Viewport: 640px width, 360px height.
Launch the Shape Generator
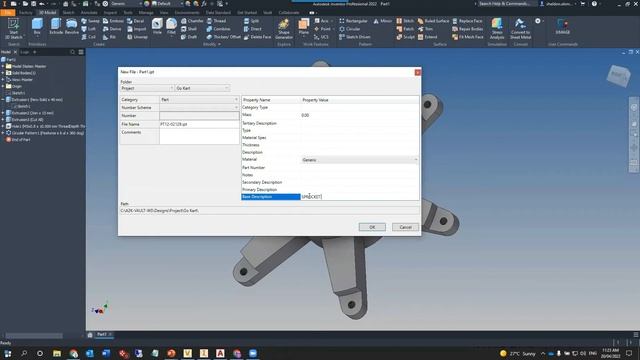click(284, 29)
